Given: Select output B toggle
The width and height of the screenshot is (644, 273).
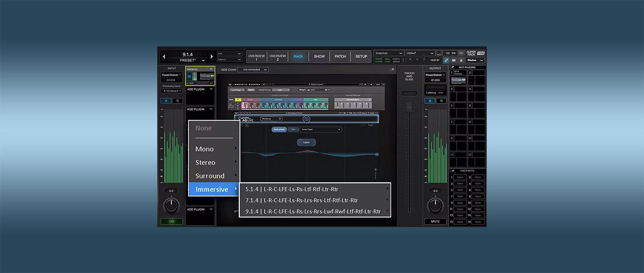Looking at the screenshot, I should (441, 101).
